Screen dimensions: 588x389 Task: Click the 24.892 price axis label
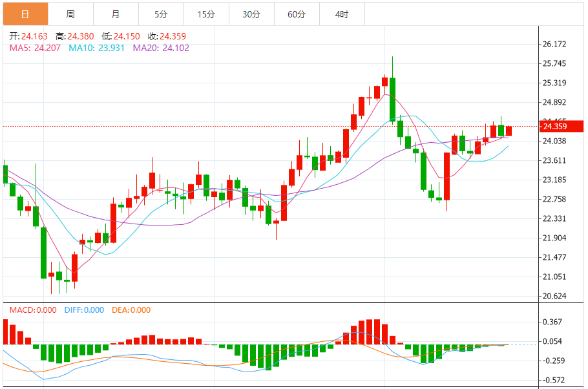pos(554,102)
